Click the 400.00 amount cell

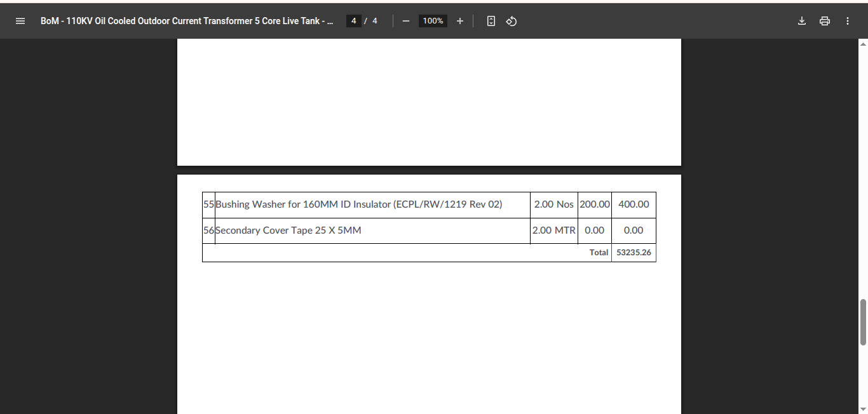[x=634, y=204]
